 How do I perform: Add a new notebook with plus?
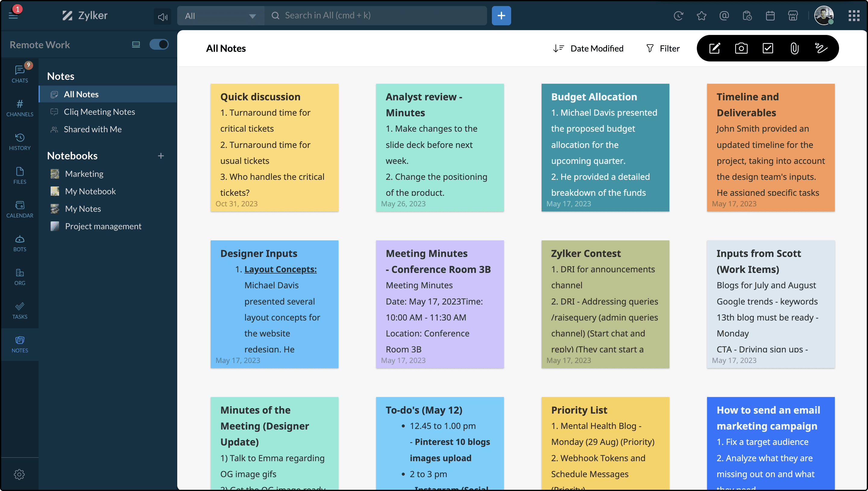(x=161, y=156)
